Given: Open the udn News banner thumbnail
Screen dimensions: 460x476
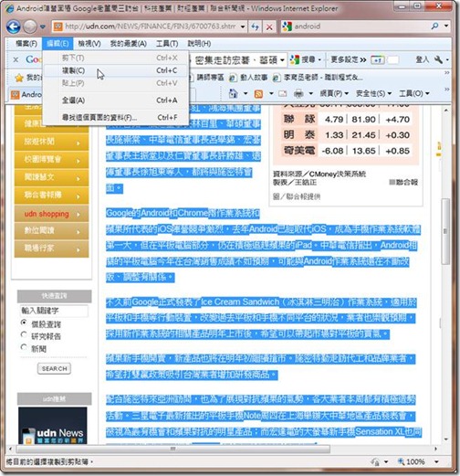Looking at the screenshot, I should point(53,425).
